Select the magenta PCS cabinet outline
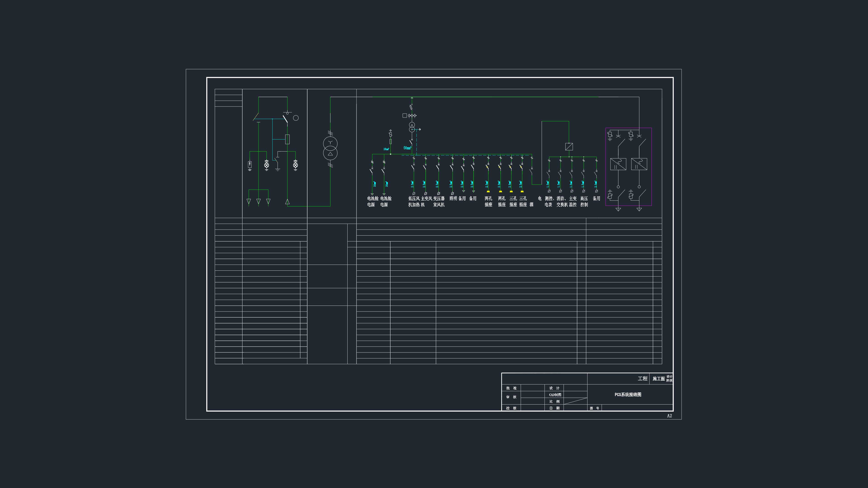The width and height of the screenshot is (868, 488). pos(628,166)
